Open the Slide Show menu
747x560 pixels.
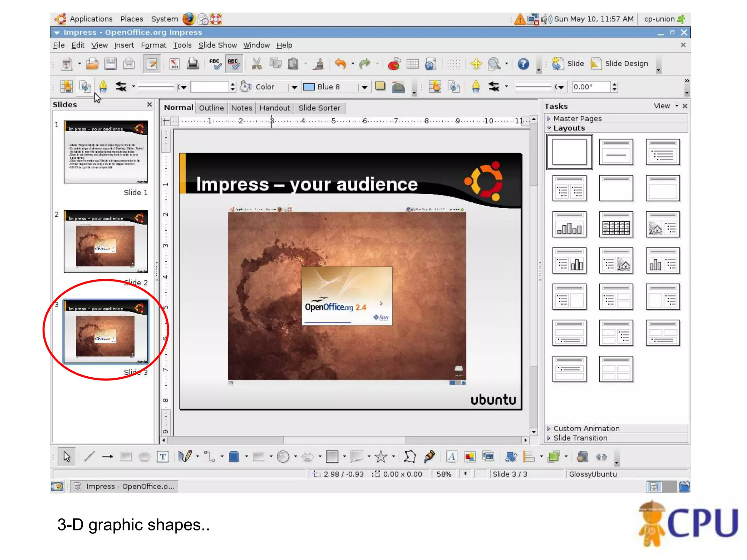tap(217, 45)
